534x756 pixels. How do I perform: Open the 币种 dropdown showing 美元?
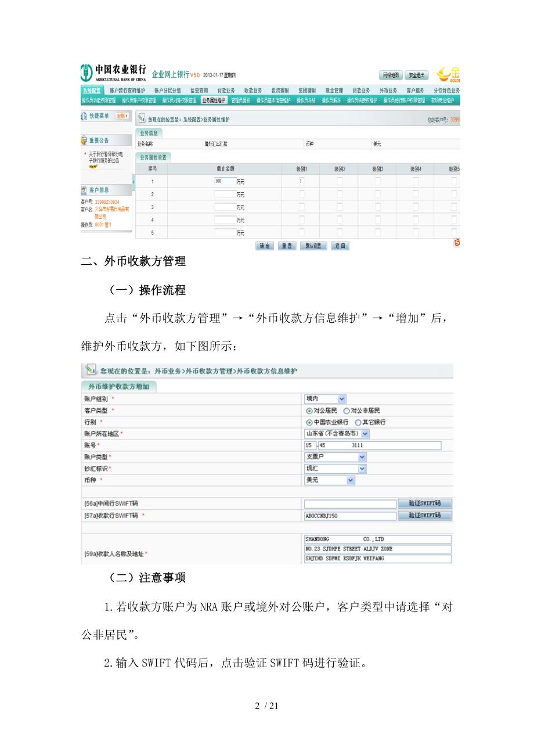329,480
